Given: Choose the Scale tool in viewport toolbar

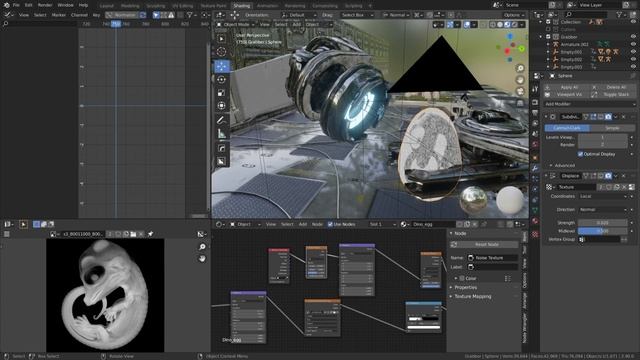Looking at the screenshot, I should coord(221,93).
